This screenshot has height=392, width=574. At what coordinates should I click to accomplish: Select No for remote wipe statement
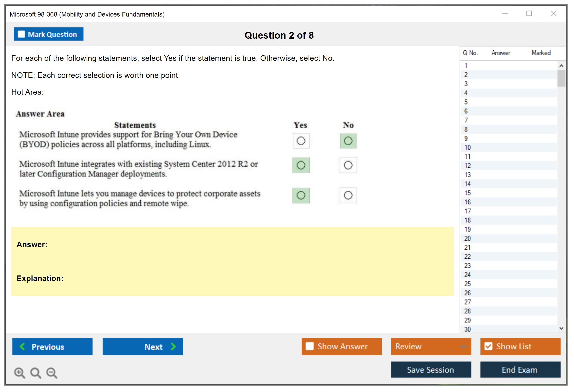(x=348, y=195)
